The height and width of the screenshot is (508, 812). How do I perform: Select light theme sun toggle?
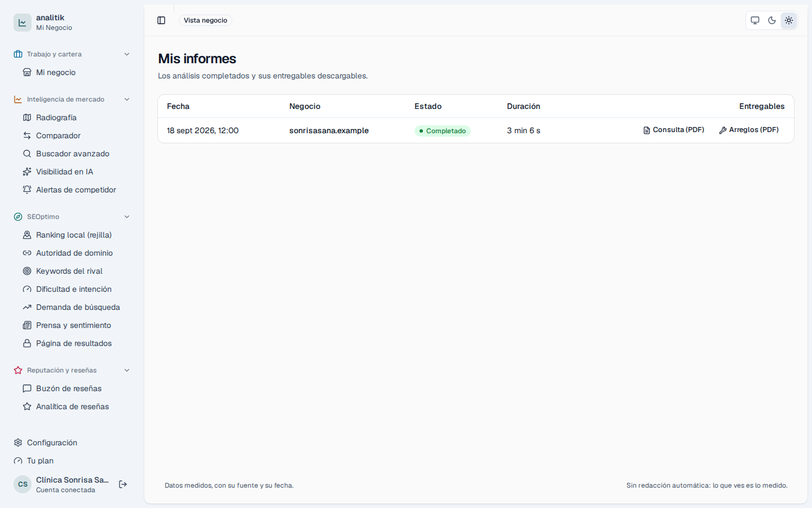tap(789, 20)
